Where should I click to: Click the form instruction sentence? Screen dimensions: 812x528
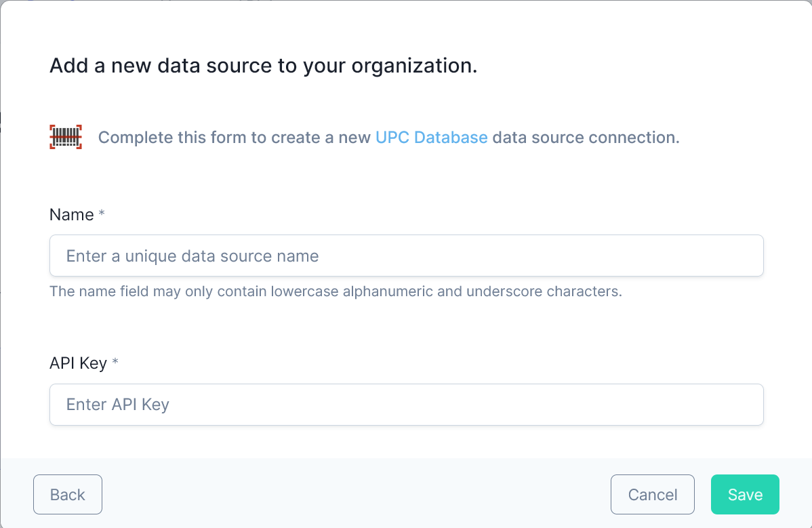coord(388,137)
